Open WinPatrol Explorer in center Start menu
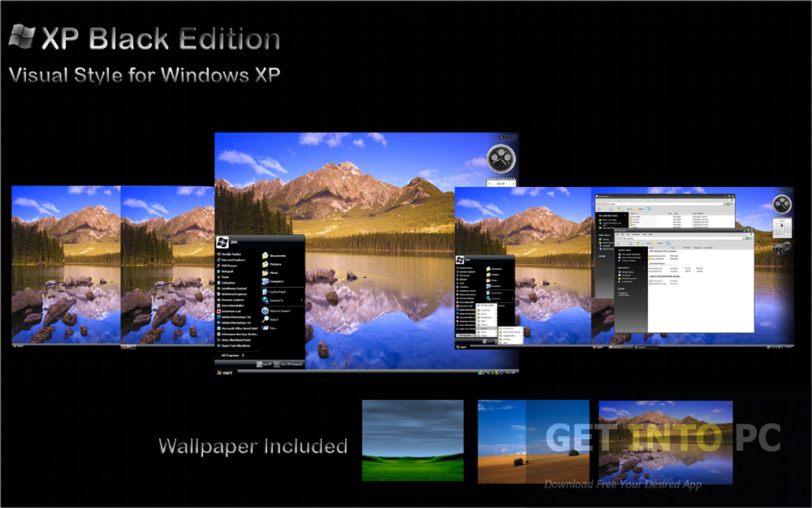This screenshot has height=508, width=812. click(232, 294)
